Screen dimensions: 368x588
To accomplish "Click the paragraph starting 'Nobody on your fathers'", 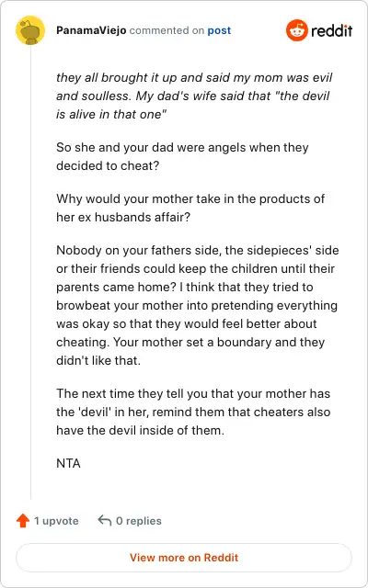I will (198, 305).
